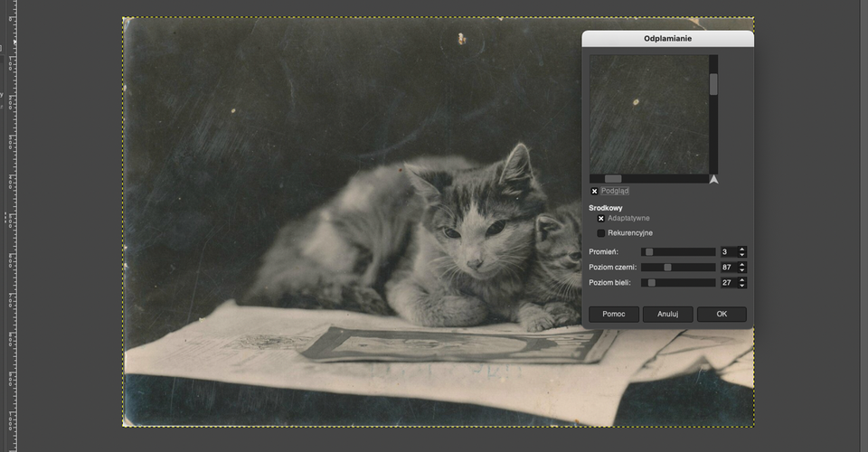Decrease Promień value with down arrow
The image size is (868, 452).
tap(742, 255)
